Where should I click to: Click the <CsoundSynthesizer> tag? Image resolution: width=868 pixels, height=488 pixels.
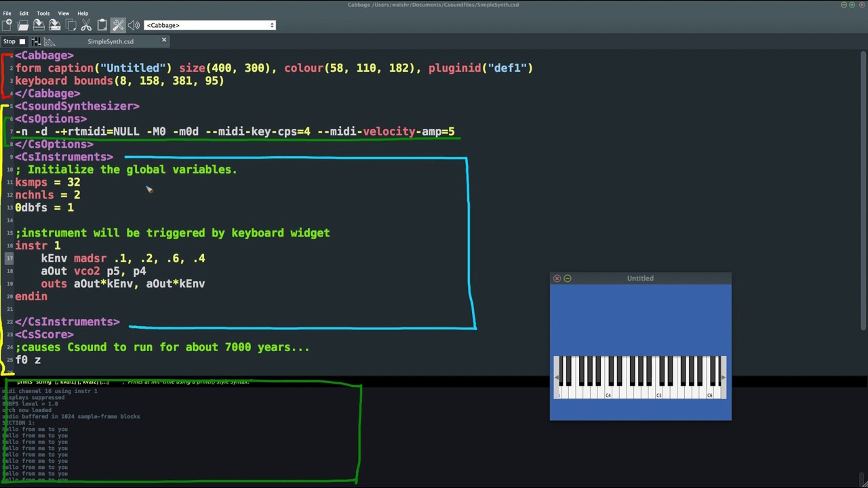[x=77, y=106]
